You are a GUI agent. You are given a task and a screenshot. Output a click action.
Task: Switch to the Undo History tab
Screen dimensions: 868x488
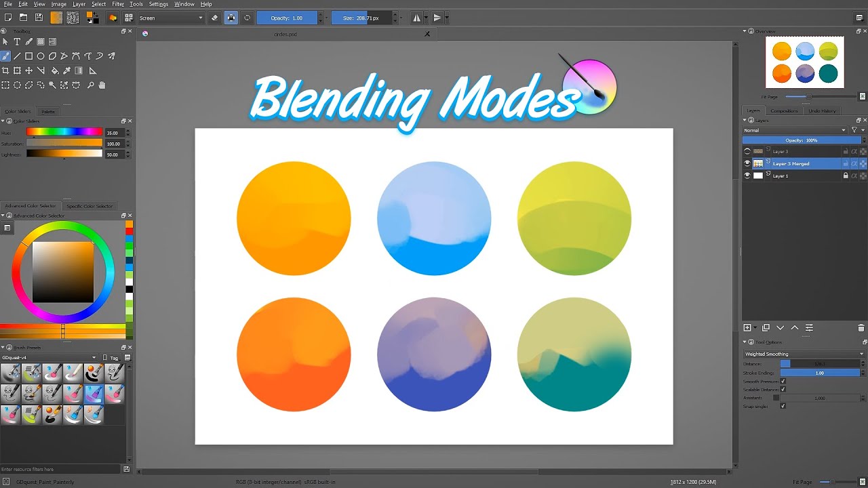823,110
